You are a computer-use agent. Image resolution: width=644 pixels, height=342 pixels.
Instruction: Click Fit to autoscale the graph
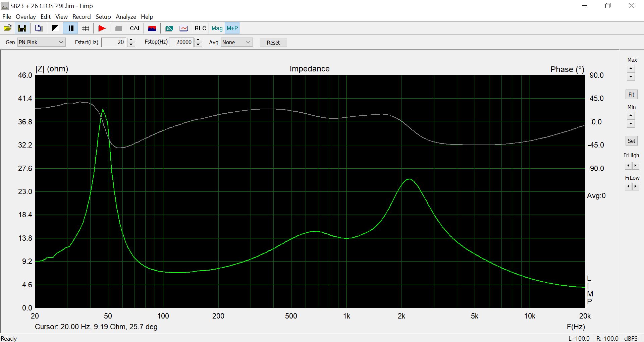tap(631, 94)
